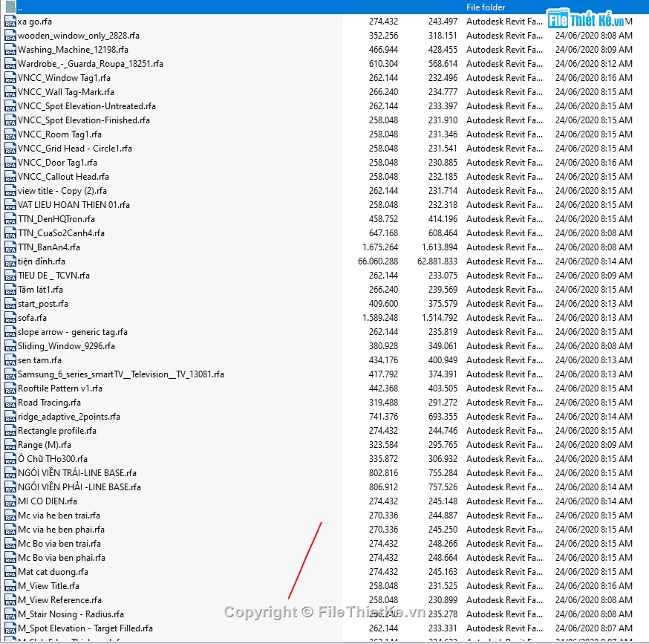Click date 24/06/2020 8:12 AM of Wardrobe file
This screenshot has height=644, width=649.
coord(594,64)
